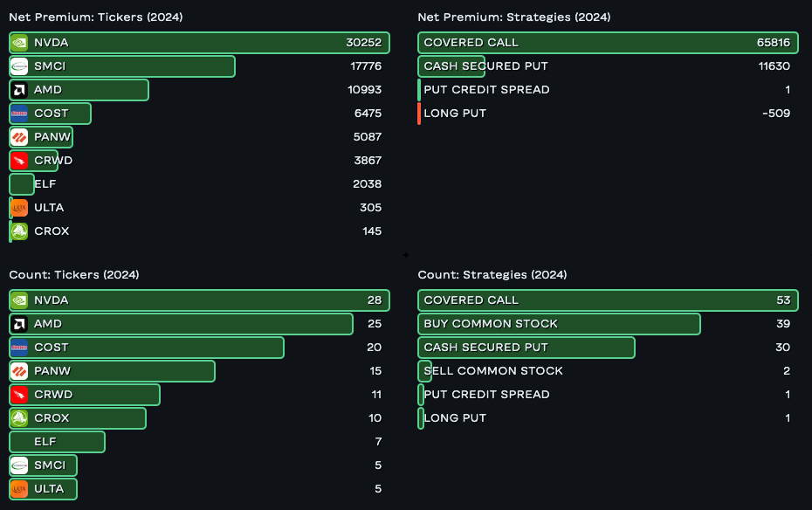The image size is (812, 510).
Task: Select the COST logo in Count Tickers
Action: point(19,348)
